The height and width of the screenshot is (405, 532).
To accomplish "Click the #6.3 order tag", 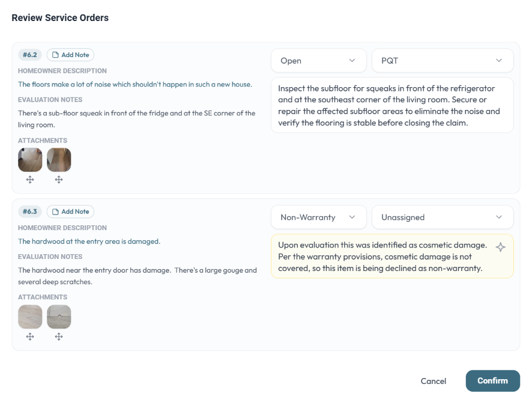I will coord(30,212).
